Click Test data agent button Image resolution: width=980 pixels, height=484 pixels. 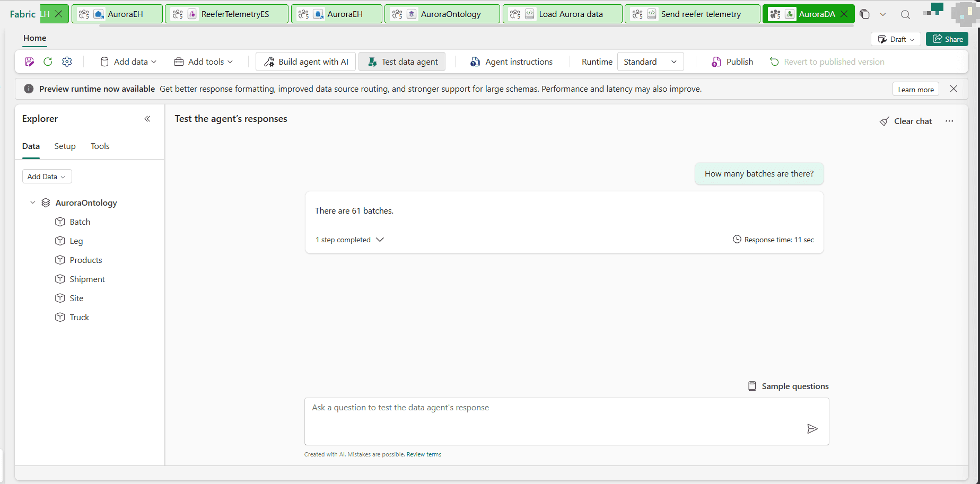[402, 62]
